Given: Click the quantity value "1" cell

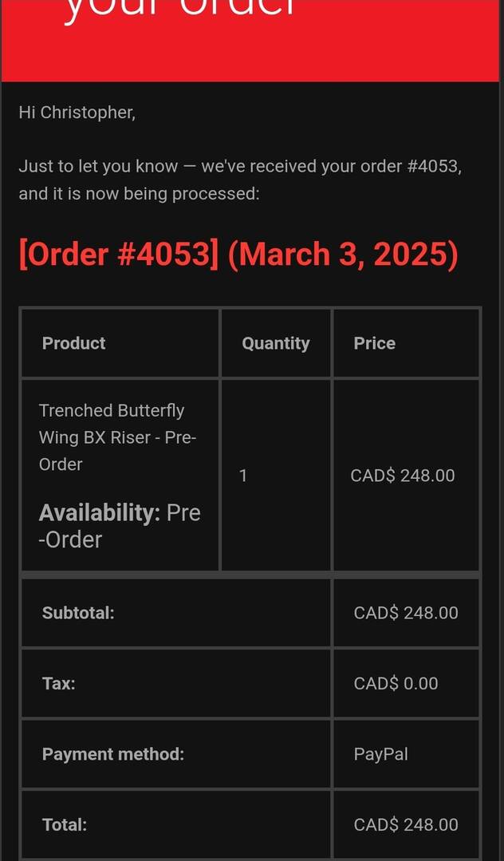Looking at the screenshot, I should 243,476.
